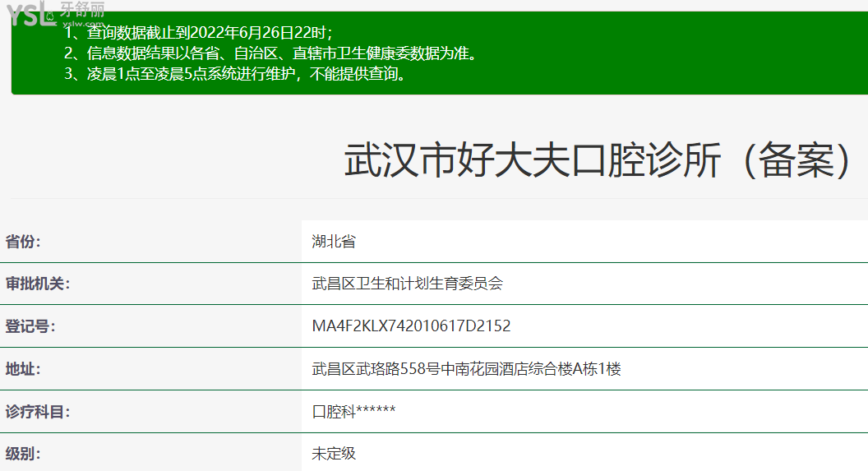The height and width of the screenshot is (471, 868).
Task: Select the value 武昌区卫生和计划生育委员会
Action: [408, 284]
